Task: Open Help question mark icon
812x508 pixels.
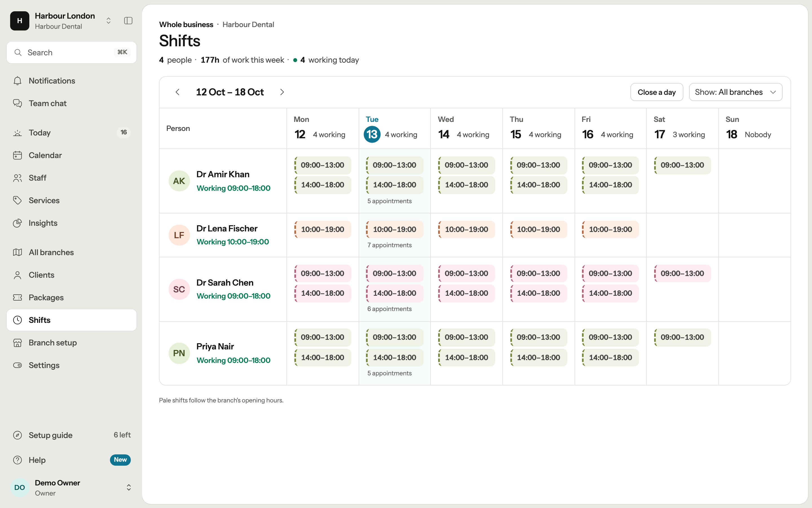Action: click(x=17, y=460)
